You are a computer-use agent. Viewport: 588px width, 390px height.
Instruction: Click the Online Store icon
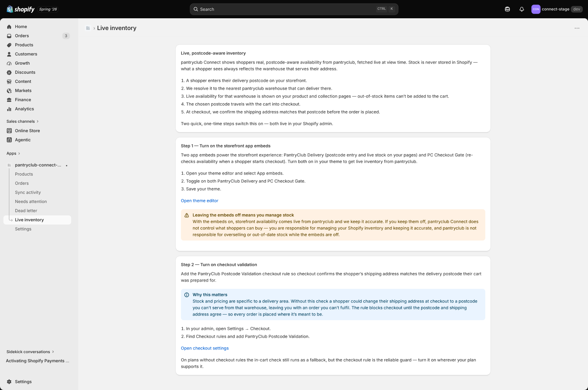tap(9, 131)
